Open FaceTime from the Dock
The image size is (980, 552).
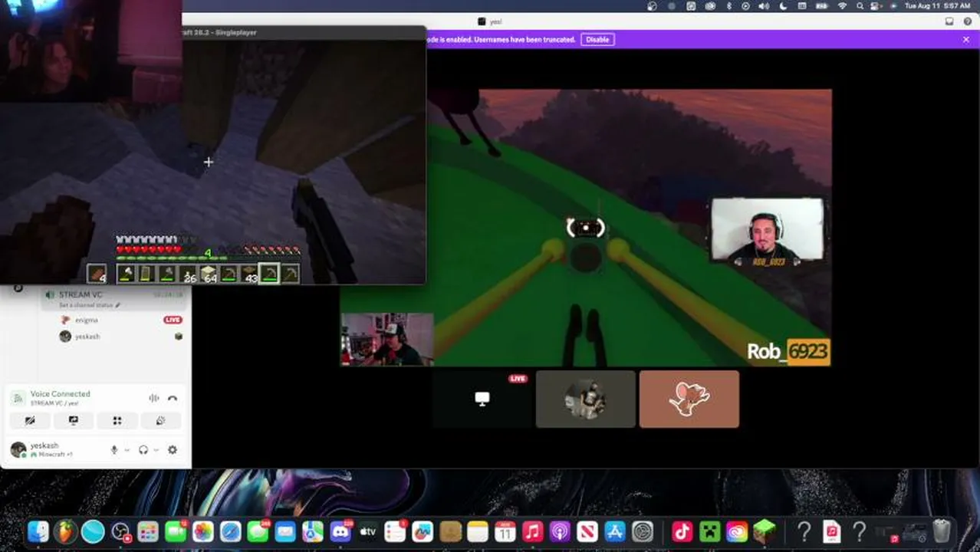pyautogui.click(x=176, y=531)
